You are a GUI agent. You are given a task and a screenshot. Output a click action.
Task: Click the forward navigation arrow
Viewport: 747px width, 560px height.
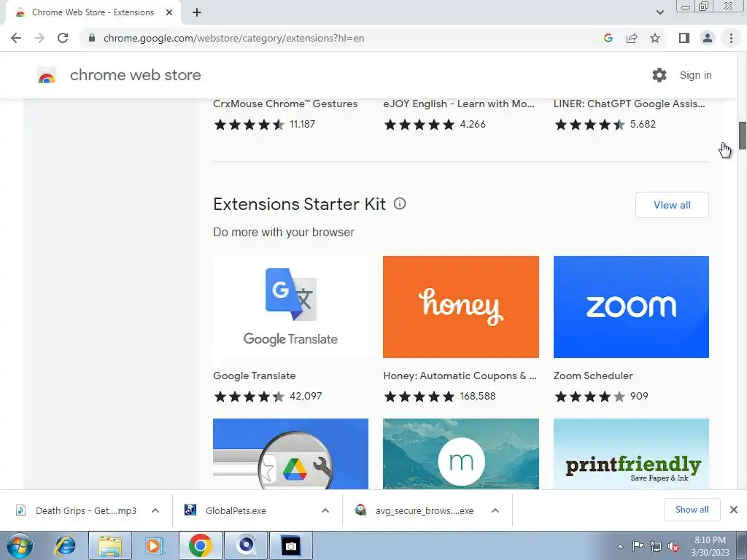(39, 38)
